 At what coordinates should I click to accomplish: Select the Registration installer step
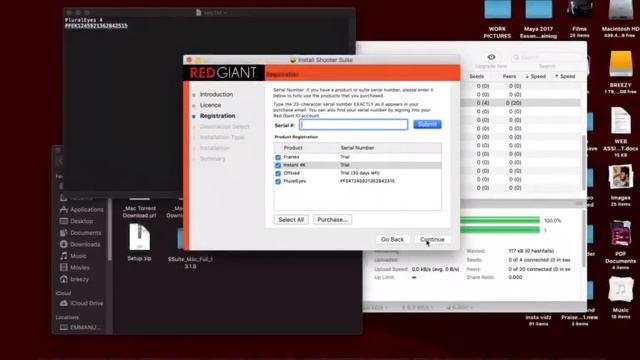tap(217, 116)
